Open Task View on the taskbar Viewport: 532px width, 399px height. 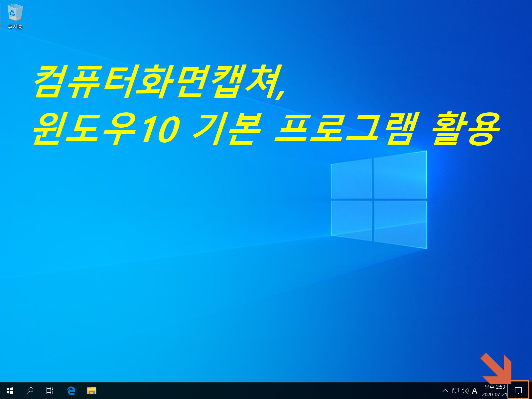click(50, 391)
